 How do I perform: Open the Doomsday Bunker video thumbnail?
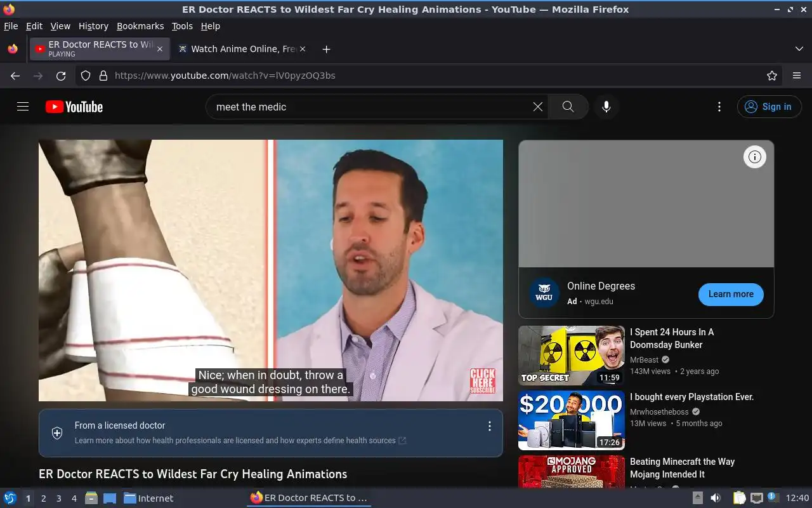tap(572, 356)
